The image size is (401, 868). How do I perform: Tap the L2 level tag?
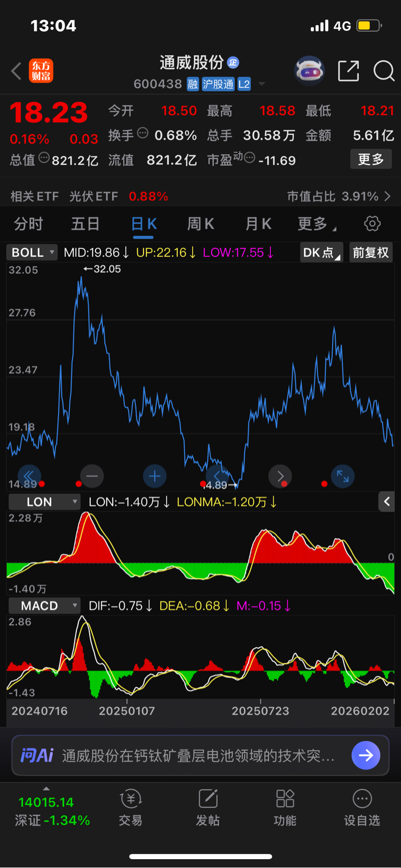(x=244, y=84)
